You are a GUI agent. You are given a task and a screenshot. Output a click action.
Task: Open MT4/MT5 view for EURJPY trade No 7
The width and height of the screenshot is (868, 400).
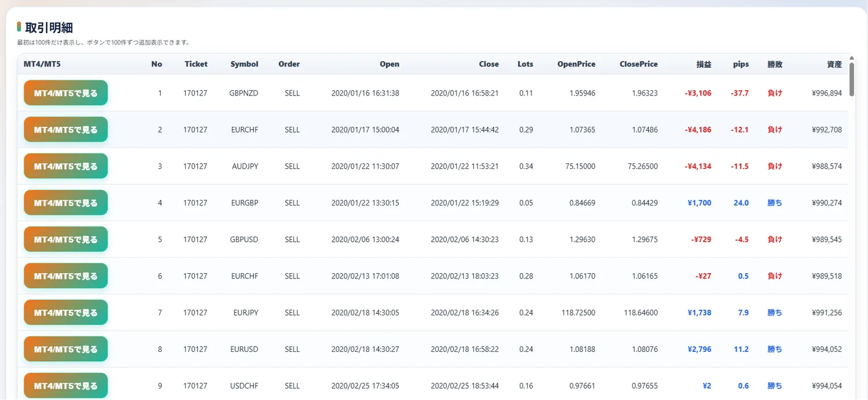(65, 313)
